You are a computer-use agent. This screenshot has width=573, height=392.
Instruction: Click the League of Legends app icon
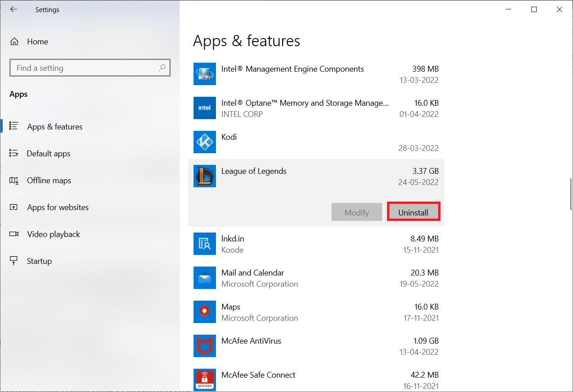[x=205, y=176]
